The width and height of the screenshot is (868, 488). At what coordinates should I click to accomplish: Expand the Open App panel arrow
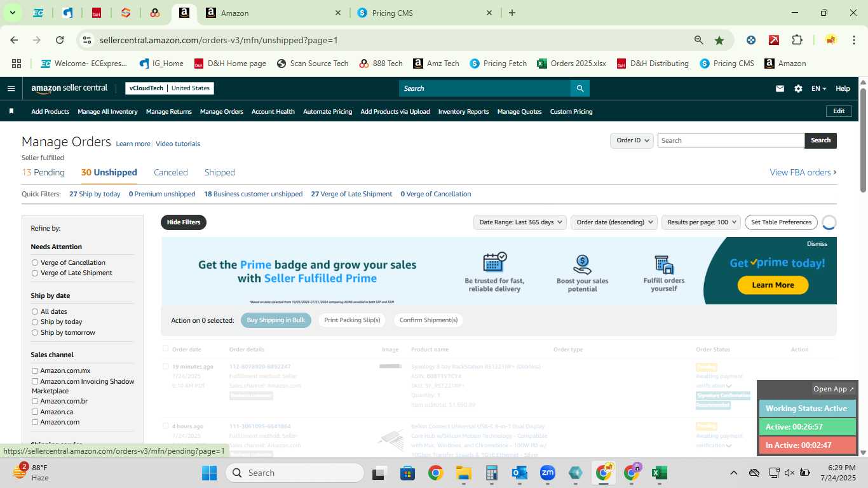pos(834,389)
